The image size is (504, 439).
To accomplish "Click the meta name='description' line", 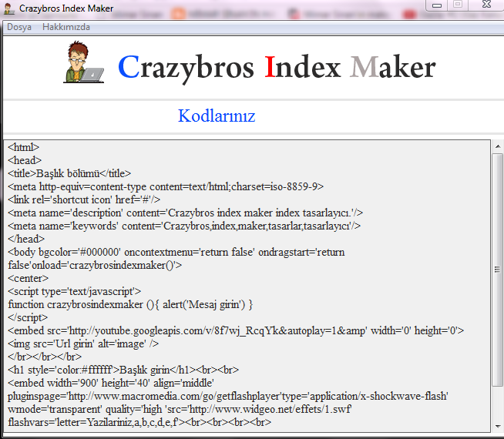I will (185, 213).
